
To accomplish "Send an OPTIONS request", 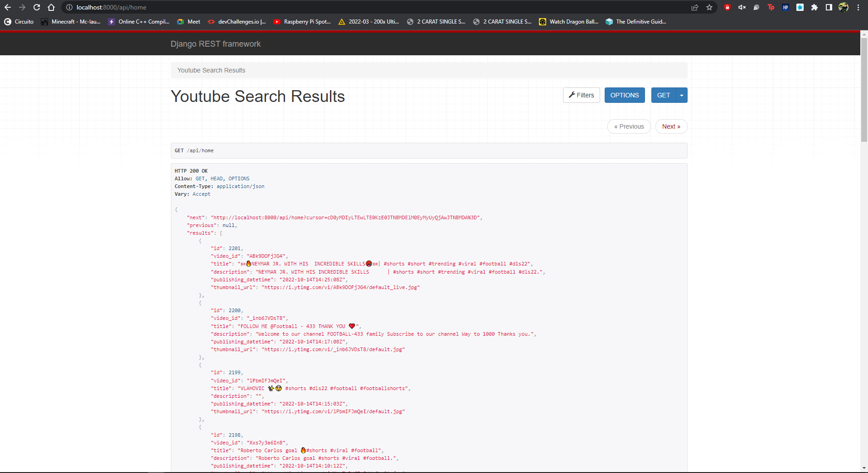I will tap(624, 95).
